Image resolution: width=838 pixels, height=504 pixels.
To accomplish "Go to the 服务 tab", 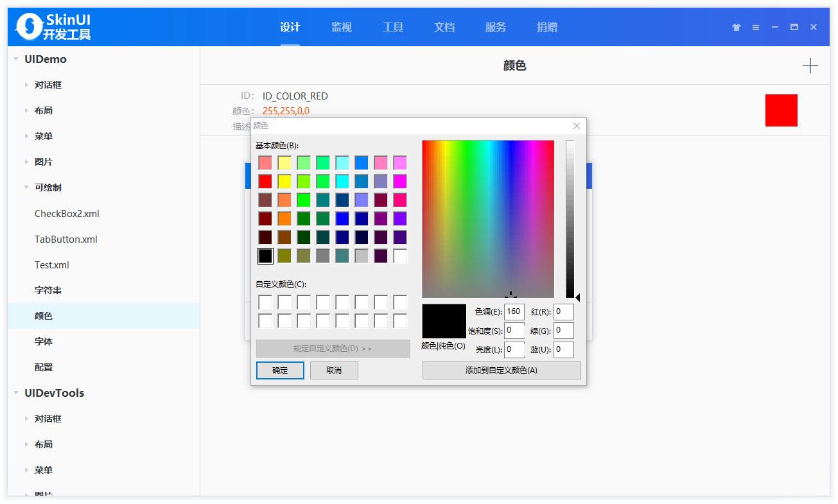I will click(x=496, y=27).
